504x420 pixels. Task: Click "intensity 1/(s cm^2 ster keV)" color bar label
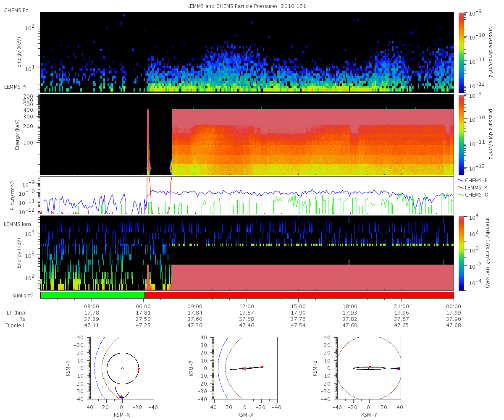488,253
